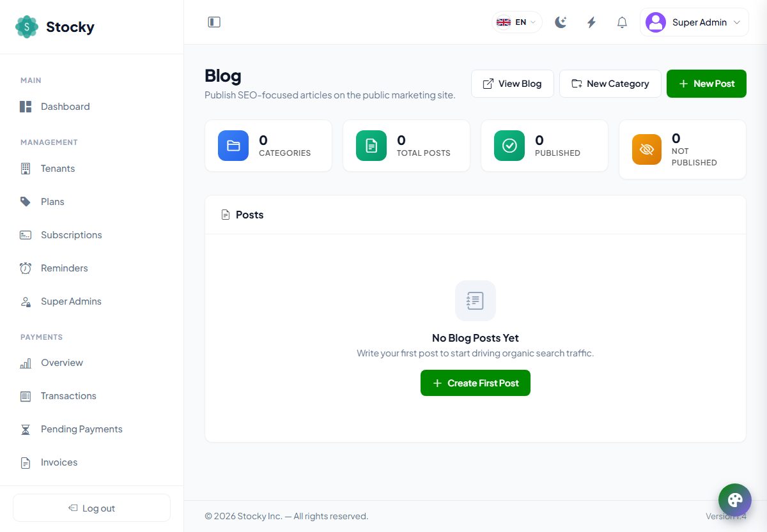Collapse the sidebar with the panel toggle icon

[214, 22]
